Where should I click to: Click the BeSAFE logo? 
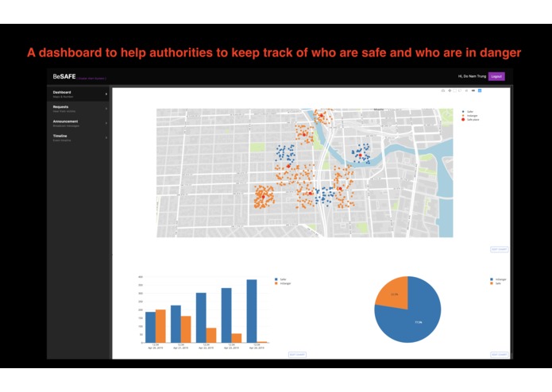[x=64, y=76]
